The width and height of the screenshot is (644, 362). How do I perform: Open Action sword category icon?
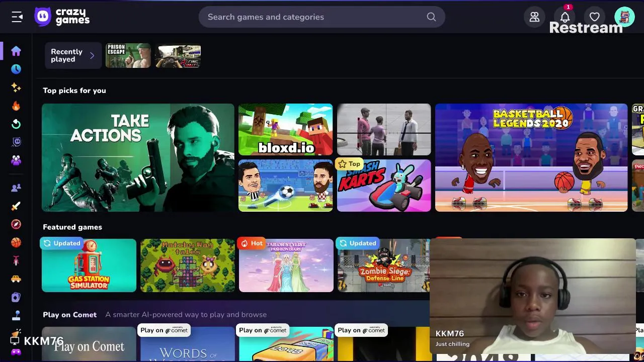[x=16, y=206]
